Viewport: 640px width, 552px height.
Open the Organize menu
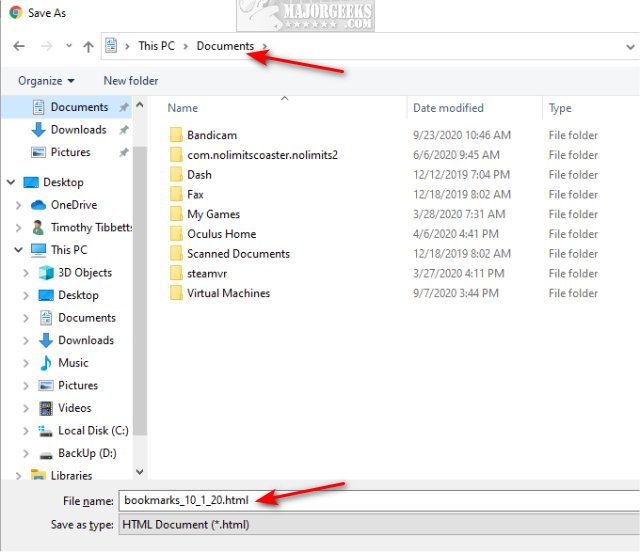tap(46, 81)
